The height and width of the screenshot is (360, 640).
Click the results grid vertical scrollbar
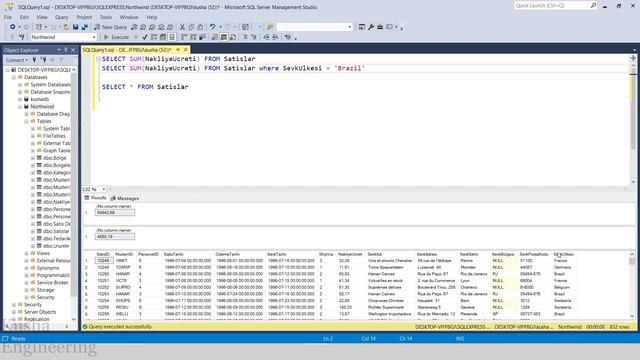[x=632, y=285]
